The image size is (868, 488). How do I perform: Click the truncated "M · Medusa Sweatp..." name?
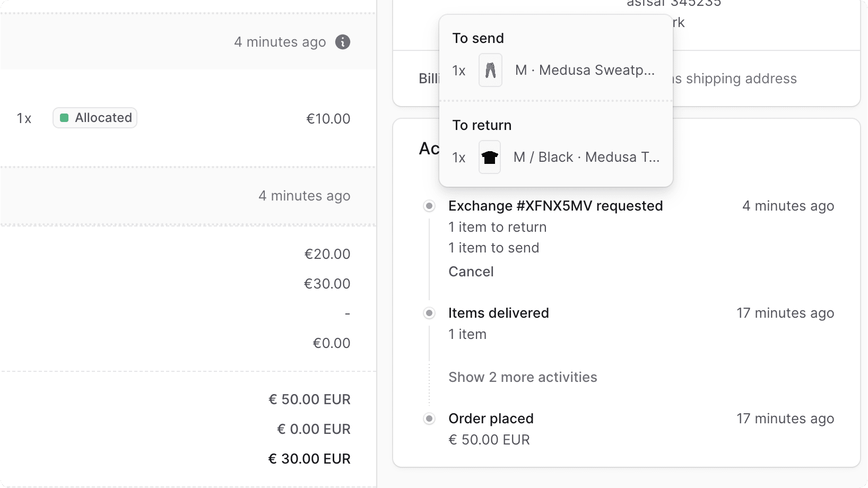pos(584,69)
